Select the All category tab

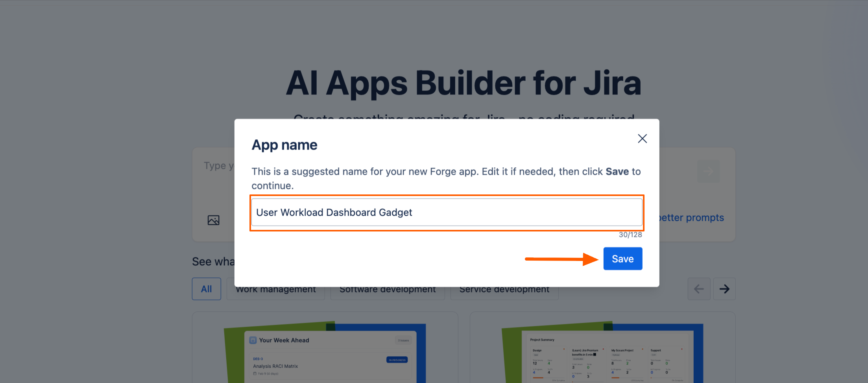pyautogui.click(x=207, y=289)
